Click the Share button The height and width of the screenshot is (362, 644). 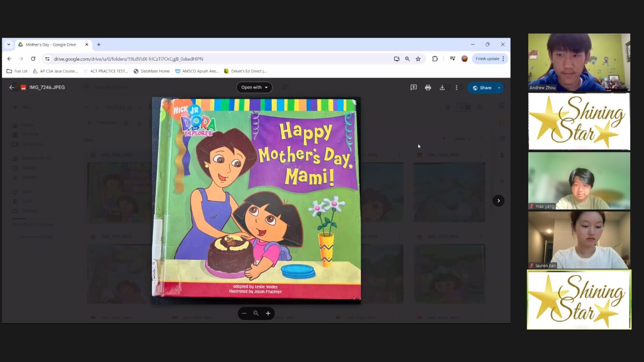pyautogui.click(x=481, y=88)
